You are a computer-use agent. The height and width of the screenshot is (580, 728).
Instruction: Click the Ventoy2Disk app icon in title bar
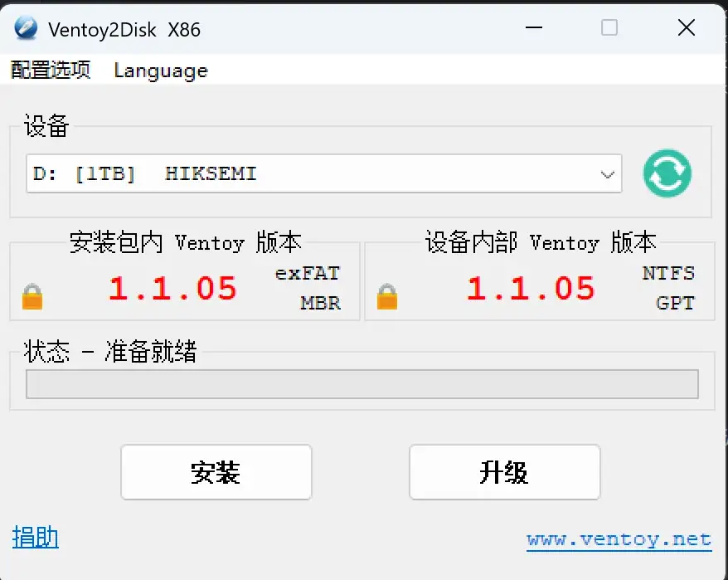coord(26,28)
